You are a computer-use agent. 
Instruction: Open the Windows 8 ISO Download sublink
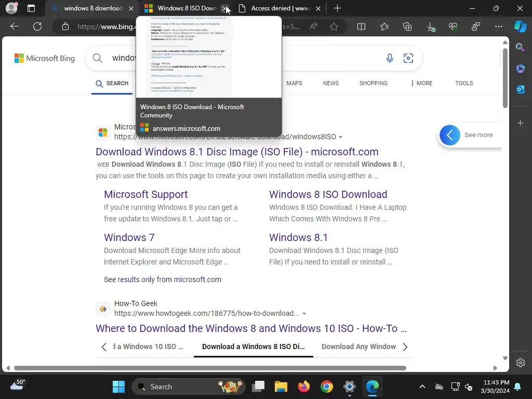pyautogui.click(x=328, y=194)
